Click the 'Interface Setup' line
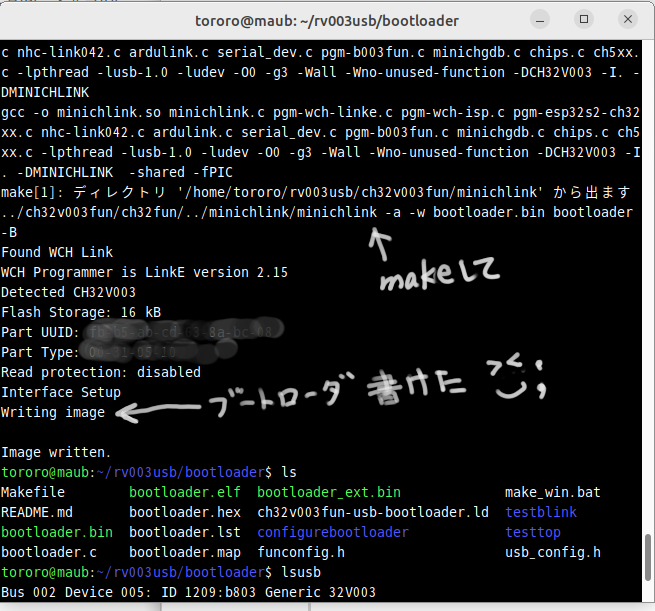Viewport: 655px width, 611px height. click(61, 392)
